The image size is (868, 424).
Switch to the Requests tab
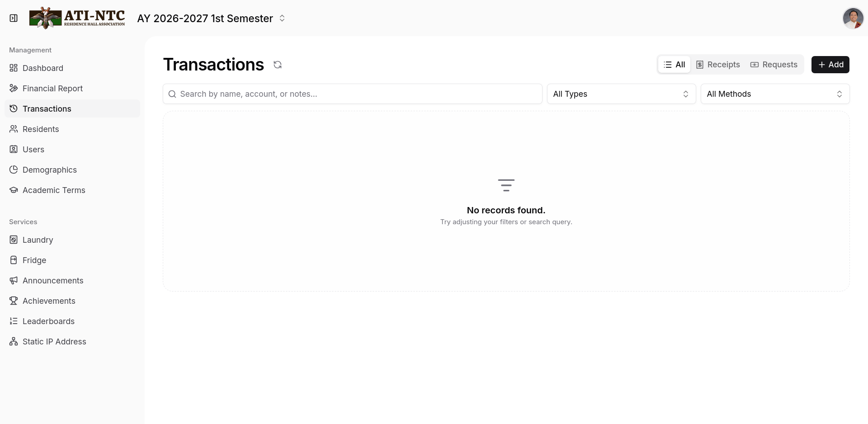(774, 65)
